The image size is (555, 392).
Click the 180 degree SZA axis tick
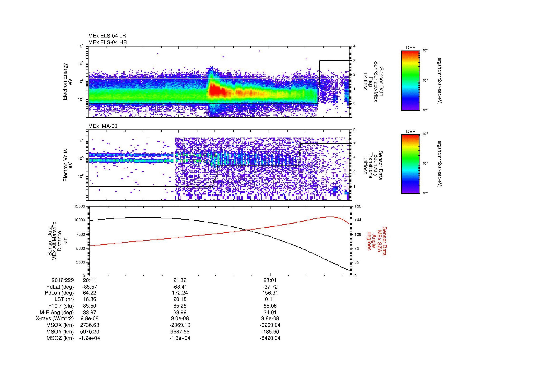click(358, 206)
